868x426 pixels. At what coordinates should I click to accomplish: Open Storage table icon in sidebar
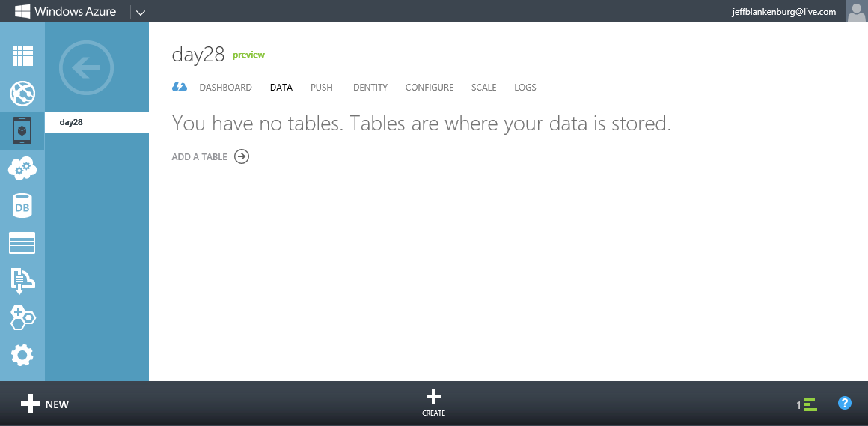[x=22, y=243]
